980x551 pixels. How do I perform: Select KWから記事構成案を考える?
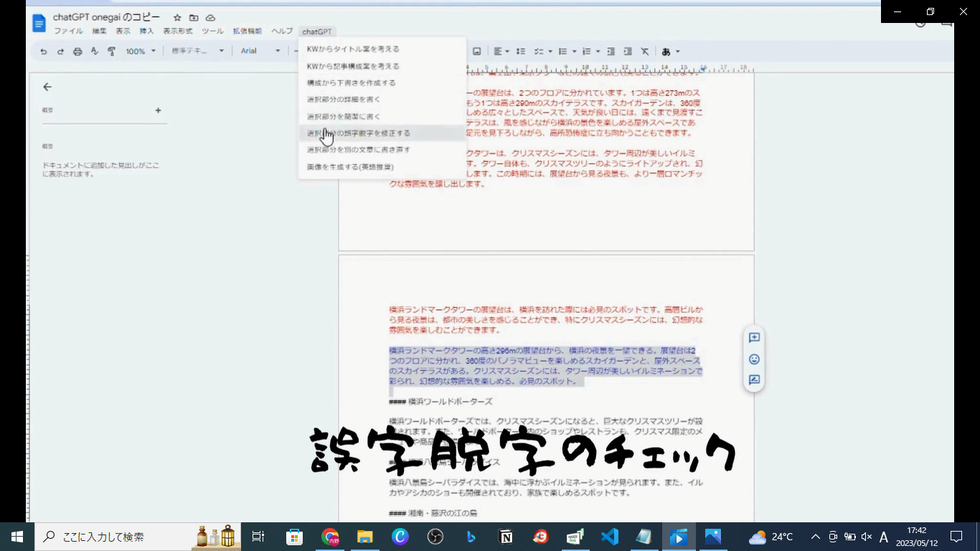[x=382, y=66]
